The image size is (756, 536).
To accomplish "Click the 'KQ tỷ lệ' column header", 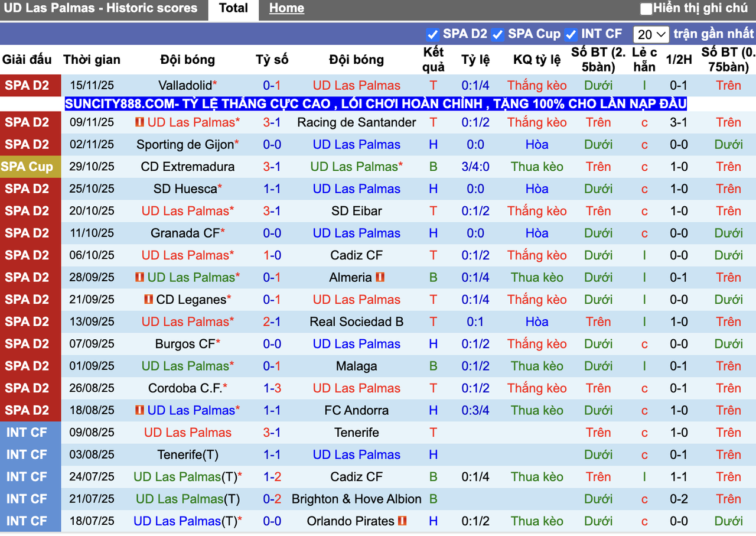I will click(537, 60).
